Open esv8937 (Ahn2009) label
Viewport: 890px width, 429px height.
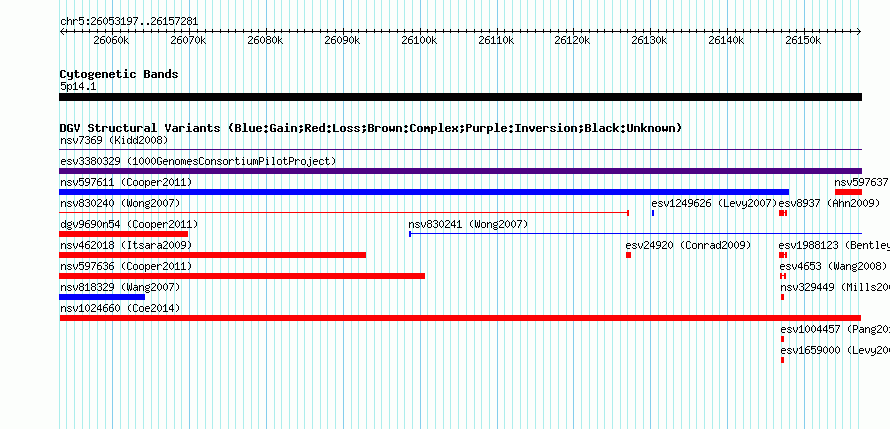pos(829,203)
